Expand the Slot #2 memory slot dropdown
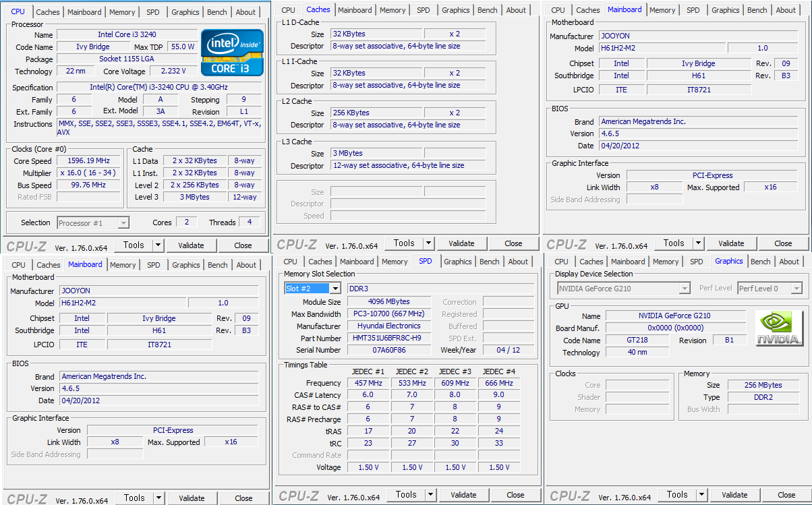The height and width of the screenshot is (505, 812). pyautogui.click(x=335, y=289)
